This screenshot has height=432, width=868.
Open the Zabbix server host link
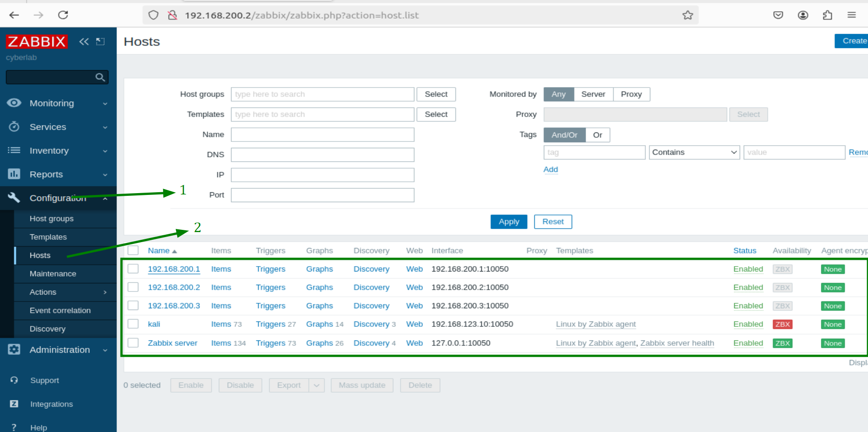pos(173,343)
